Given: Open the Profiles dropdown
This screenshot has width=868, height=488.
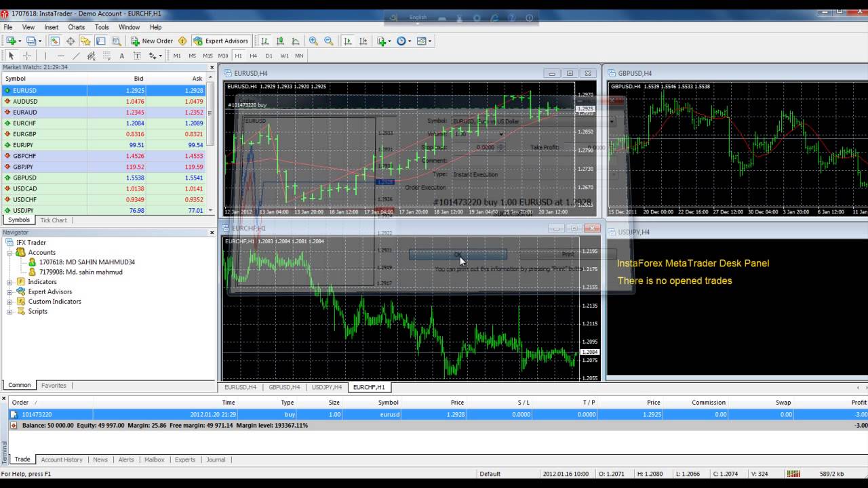Looking at the screenshot, I should tap(34, 41).
